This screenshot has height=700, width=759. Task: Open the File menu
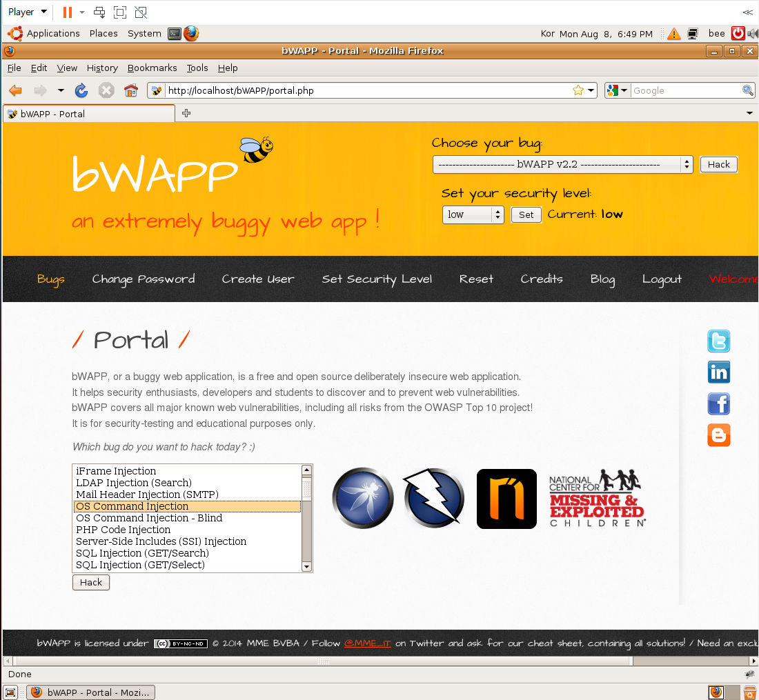[14, 68]
